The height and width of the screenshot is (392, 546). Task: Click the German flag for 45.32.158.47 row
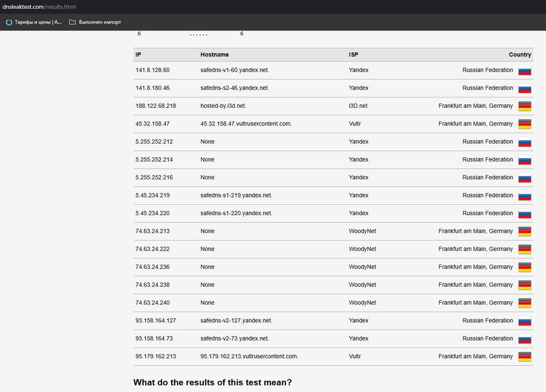pos(525,124)
